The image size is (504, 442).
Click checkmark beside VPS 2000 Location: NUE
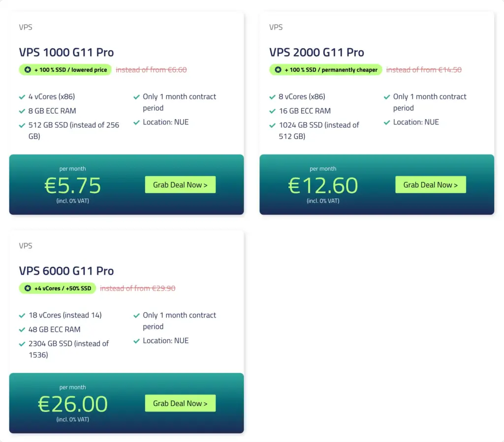(x=387, y=122)
